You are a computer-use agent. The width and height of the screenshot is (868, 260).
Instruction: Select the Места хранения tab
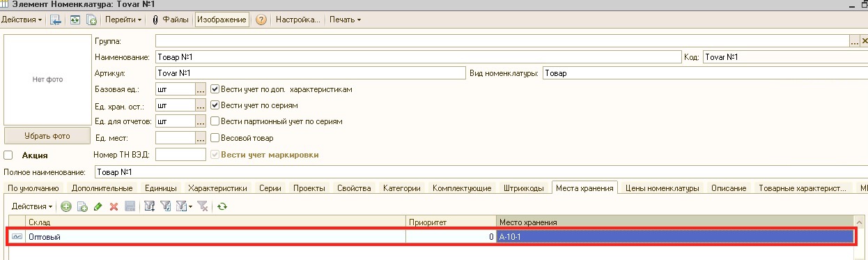coord(585,188)
